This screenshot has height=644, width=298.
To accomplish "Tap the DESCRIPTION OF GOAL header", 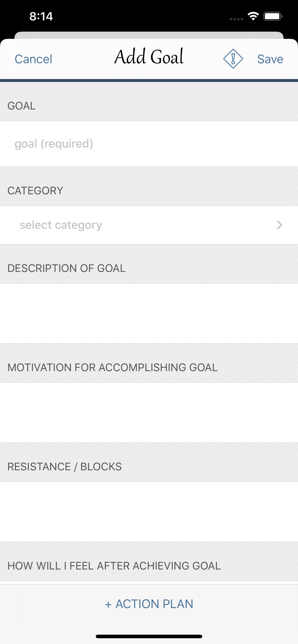I will (67, 268).
